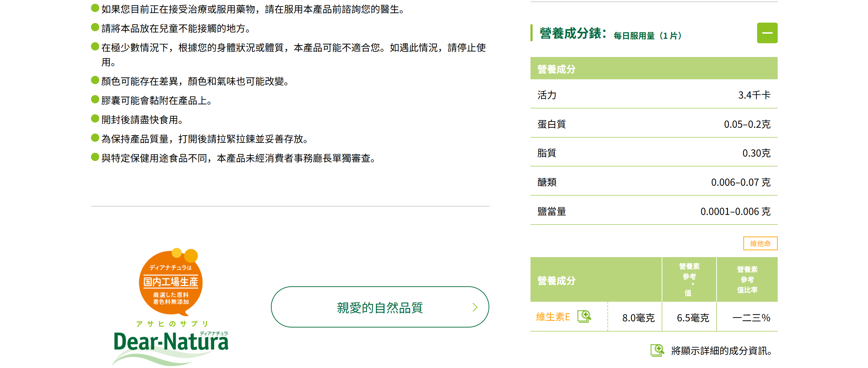This screenshot has width=868, height=368.
Task: Click the right chevron in 親愛的自然品質 button
Action: (x=475, y=307)
